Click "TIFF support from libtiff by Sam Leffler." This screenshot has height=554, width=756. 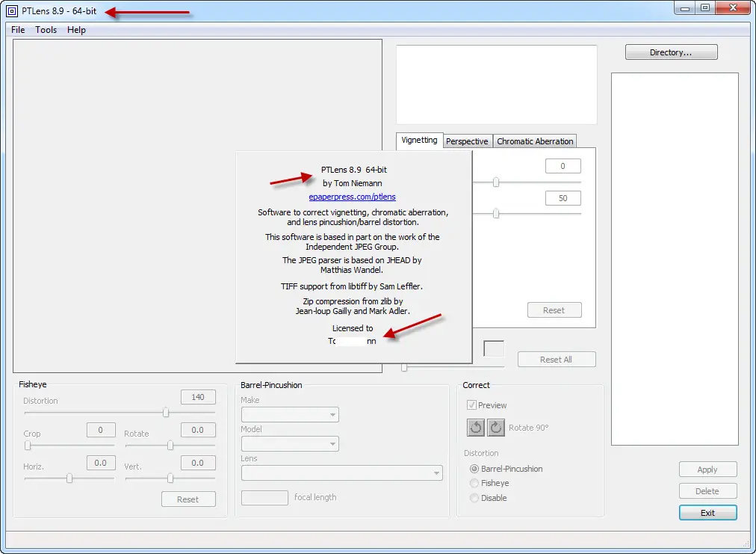point(352,286)
